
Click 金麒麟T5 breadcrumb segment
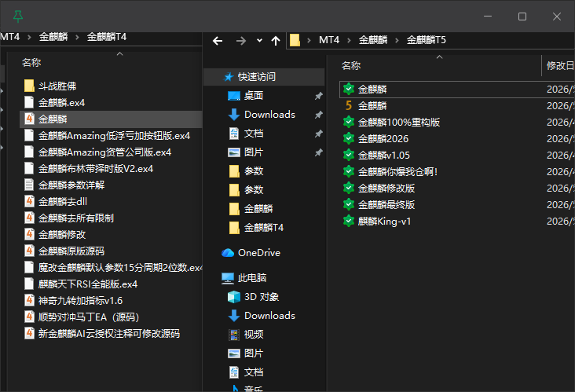coord(426,39)
